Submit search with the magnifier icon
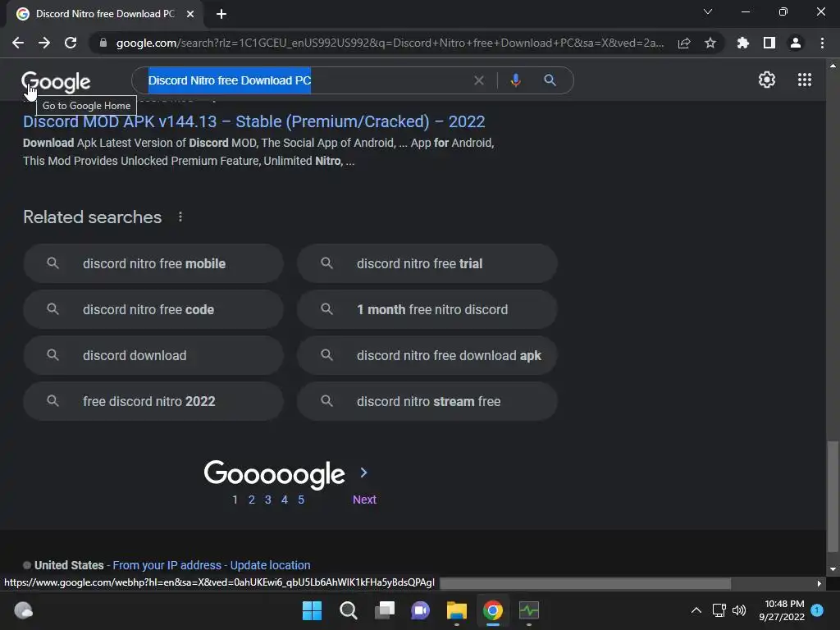The width and height of the screenshot is (840, 630). coord(550,80)
